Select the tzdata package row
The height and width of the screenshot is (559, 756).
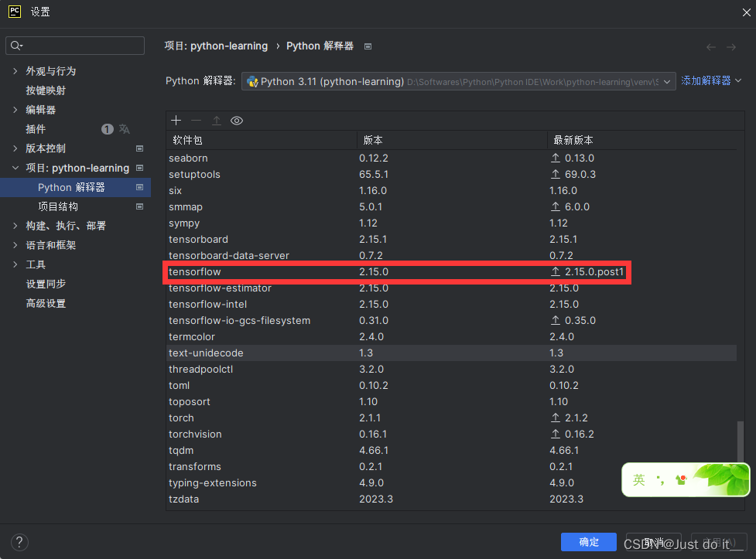tap(452, 499)
